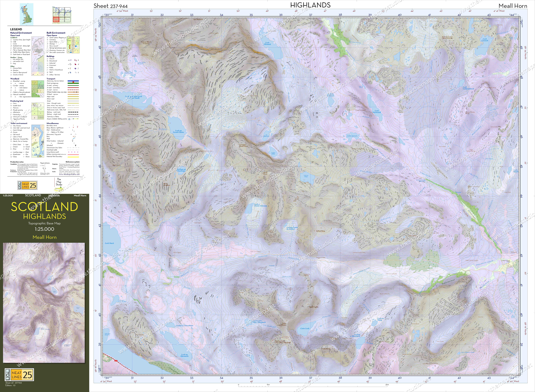The height and width of the screenshot is (392, 535).
Task: Click the large yellow SCOTLAND cover title
Action: point(44,207)
